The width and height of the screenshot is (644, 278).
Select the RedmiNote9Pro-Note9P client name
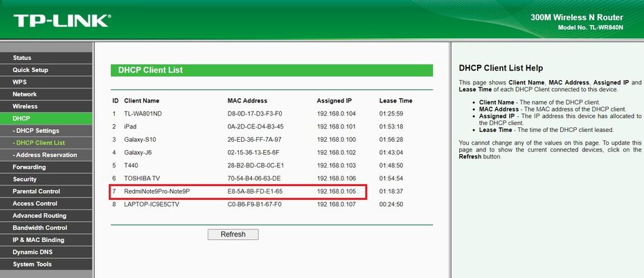157,192
